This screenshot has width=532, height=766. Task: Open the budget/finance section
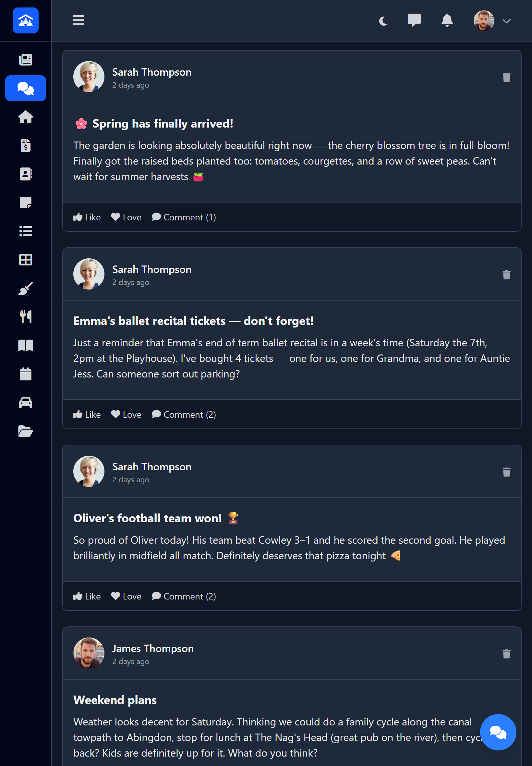pyautogui.click(x=26, y=145)
